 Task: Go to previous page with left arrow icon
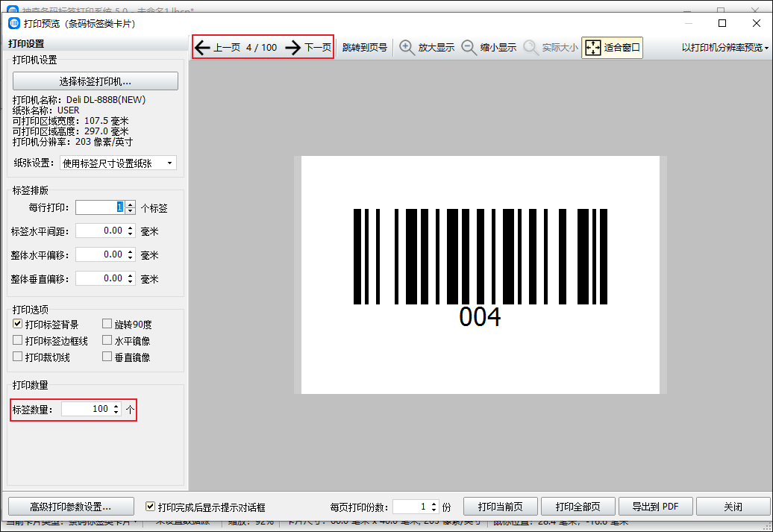point(202,47)
